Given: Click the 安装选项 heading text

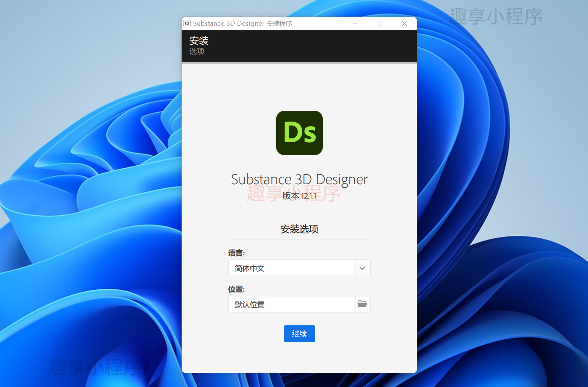Looking at the screenshot, I should [x=299, y=229].
